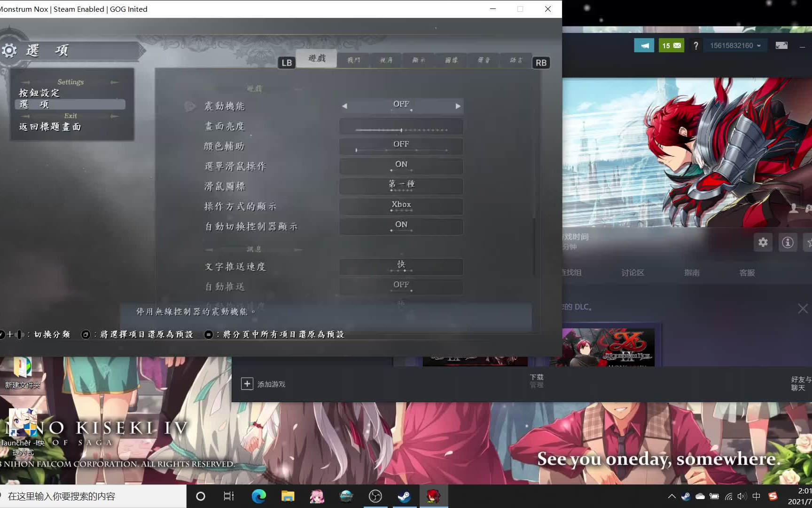Toggle 自動推送 OFF setting

(x=401, y=286)
